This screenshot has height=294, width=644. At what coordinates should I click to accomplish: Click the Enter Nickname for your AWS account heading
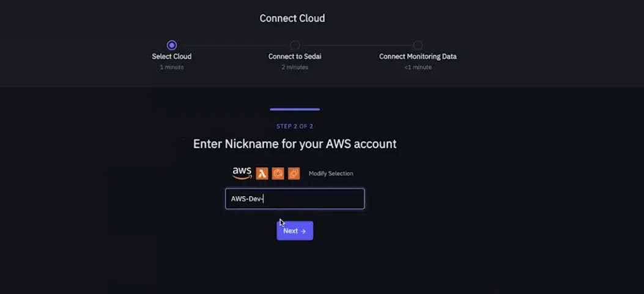[x=295, y=144]
